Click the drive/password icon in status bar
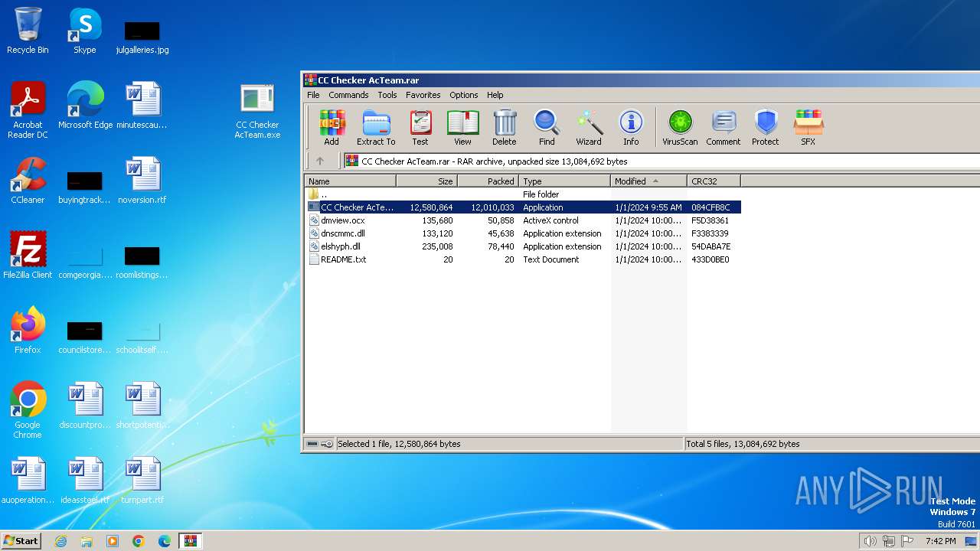Image resolution: width=980 pixels, height=551 pixels. tap(319, 444)
